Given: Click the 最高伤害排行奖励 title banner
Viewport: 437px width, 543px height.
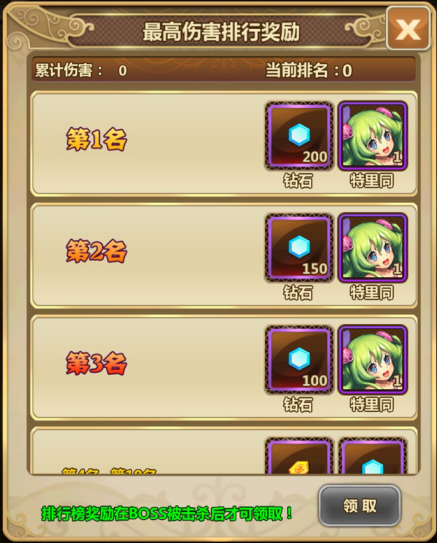Looking at the screenshot, I should click(x=221, y=32).
